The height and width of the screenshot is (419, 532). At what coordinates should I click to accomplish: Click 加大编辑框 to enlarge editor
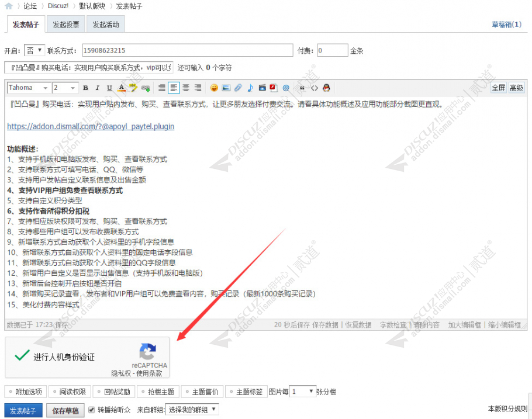[465, 325]
